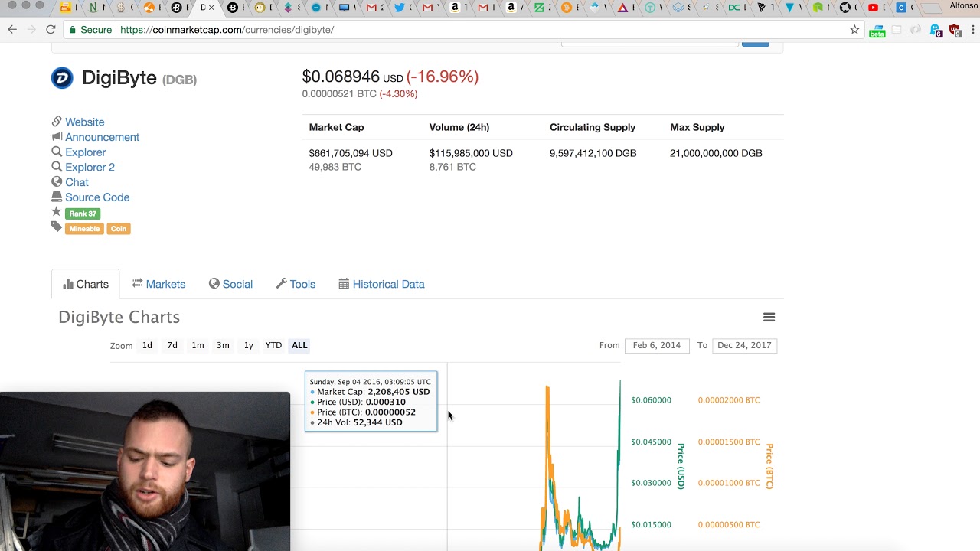The width and height of the screenshot is (980, 551).
Task: Switch to the Historical Data tab
Action: 381,284
